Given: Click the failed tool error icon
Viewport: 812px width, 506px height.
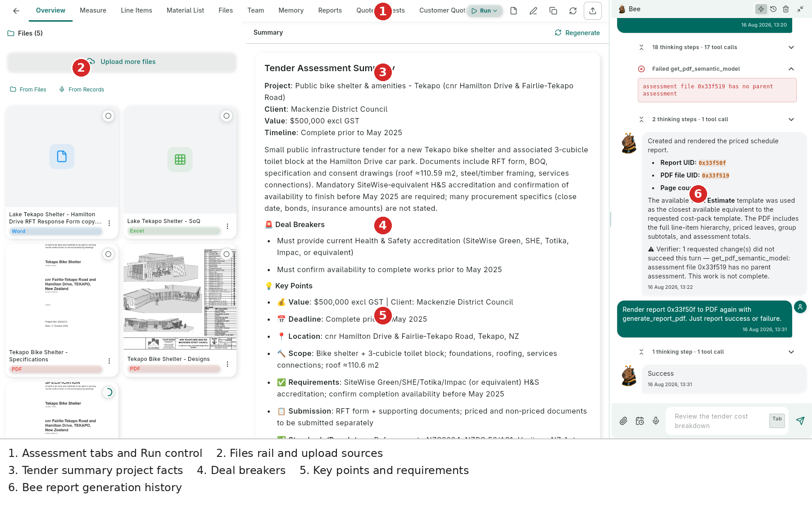Looking at the screenshot, I should [641, 69].
